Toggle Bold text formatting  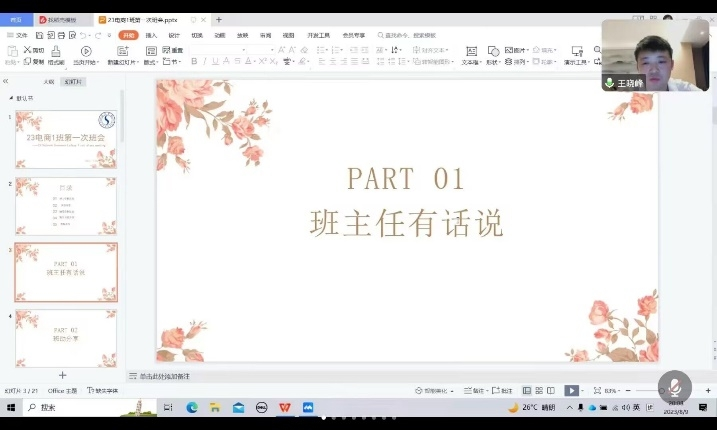click(193, 61)
